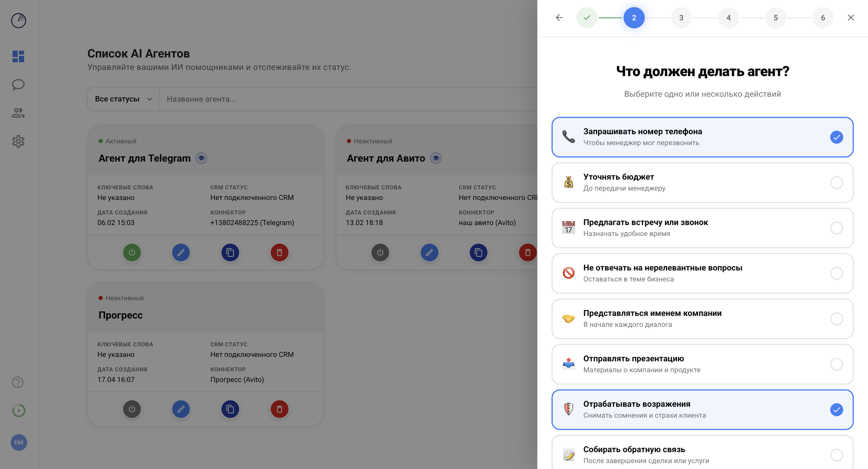Close the agent setup panel
The height and width of the screenshot is (469, 868).
coord(851,17)
